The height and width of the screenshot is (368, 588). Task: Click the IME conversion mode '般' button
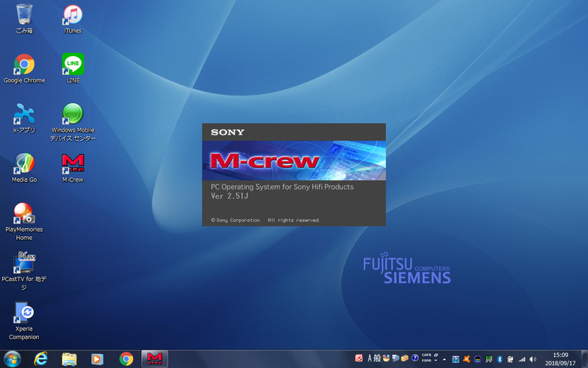click(x=377, y=358)
